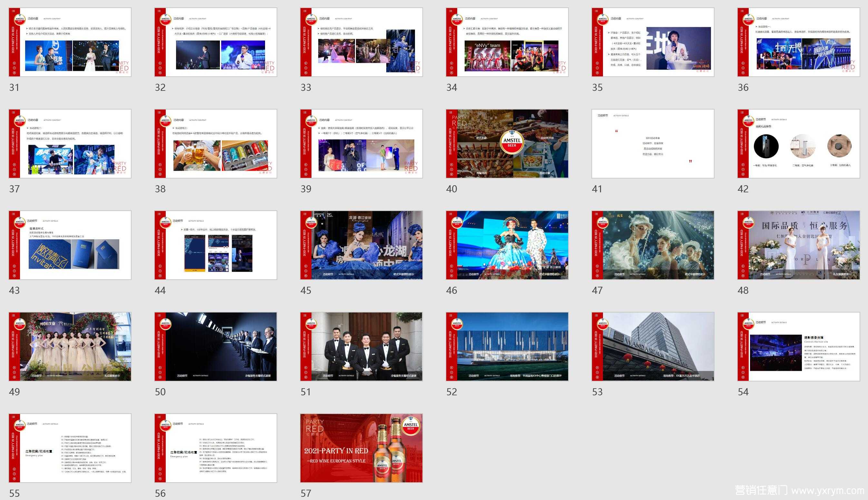Viewport: 868px width, 500px height.
Task: Click slide number label 52
Action: tap(451, 392)
